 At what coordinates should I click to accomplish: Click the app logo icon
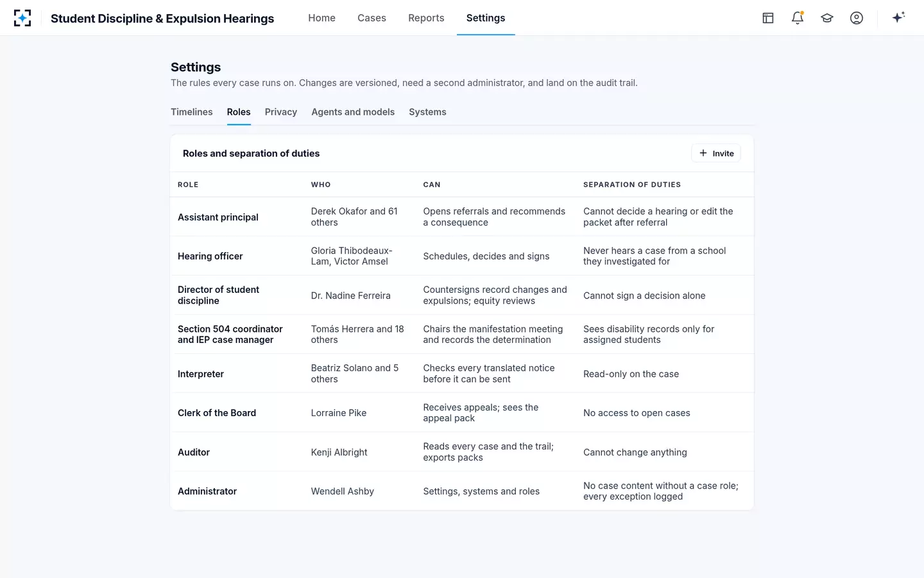click(x=22, y=18)
